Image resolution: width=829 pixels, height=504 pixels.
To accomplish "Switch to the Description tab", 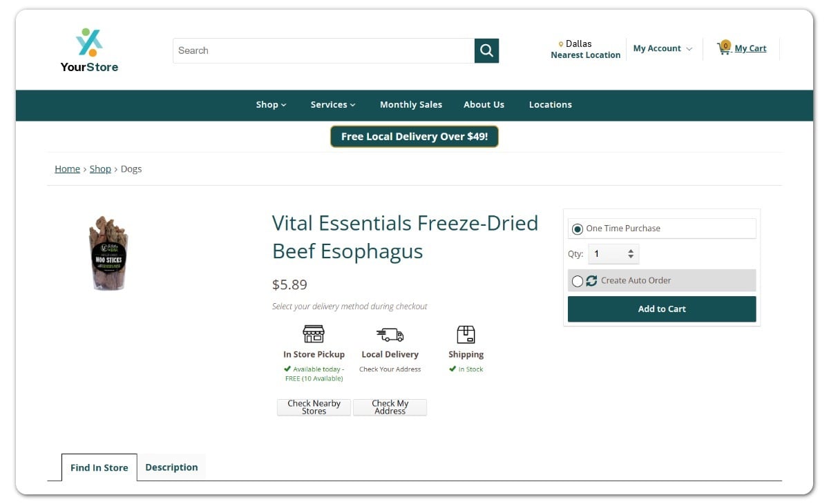I will coord(171,467).
